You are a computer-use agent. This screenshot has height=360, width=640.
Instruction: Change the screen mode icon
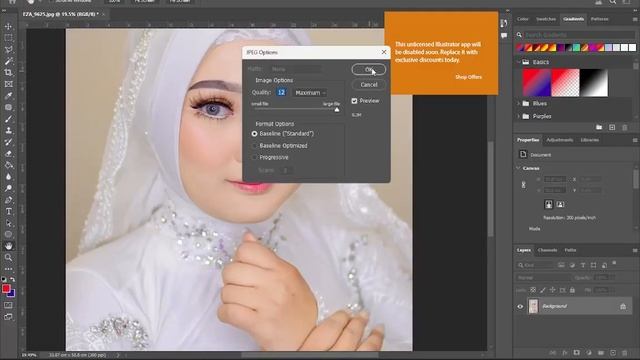click(8, 317)
